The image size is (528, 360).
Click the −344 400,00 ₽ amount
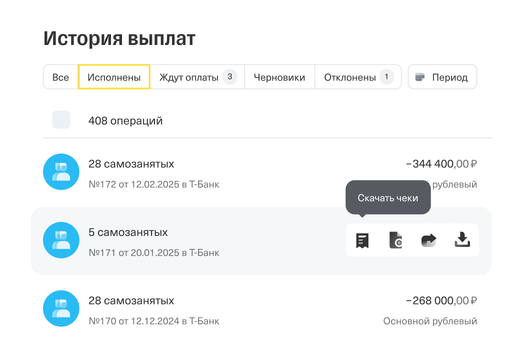point(441,164)
